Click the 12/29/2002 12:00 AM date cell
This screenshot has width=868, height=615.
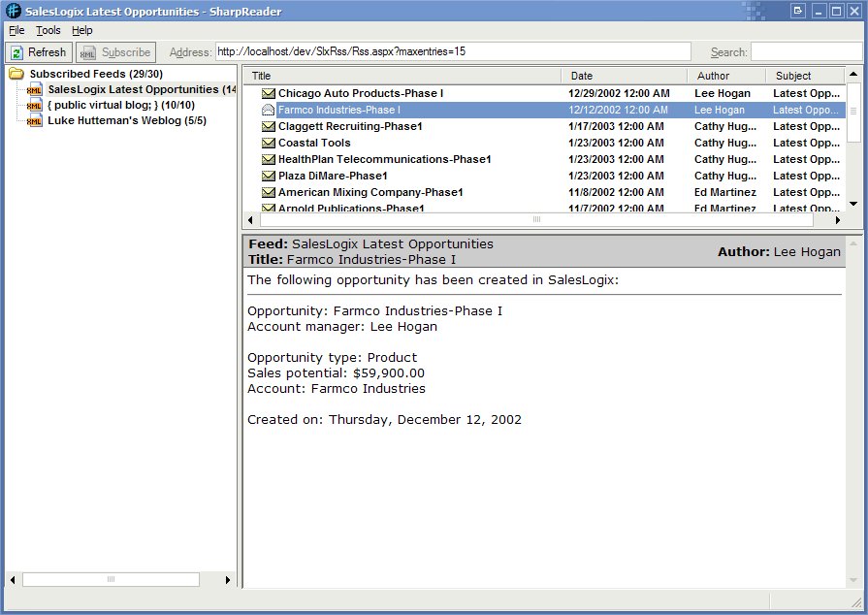619,93
